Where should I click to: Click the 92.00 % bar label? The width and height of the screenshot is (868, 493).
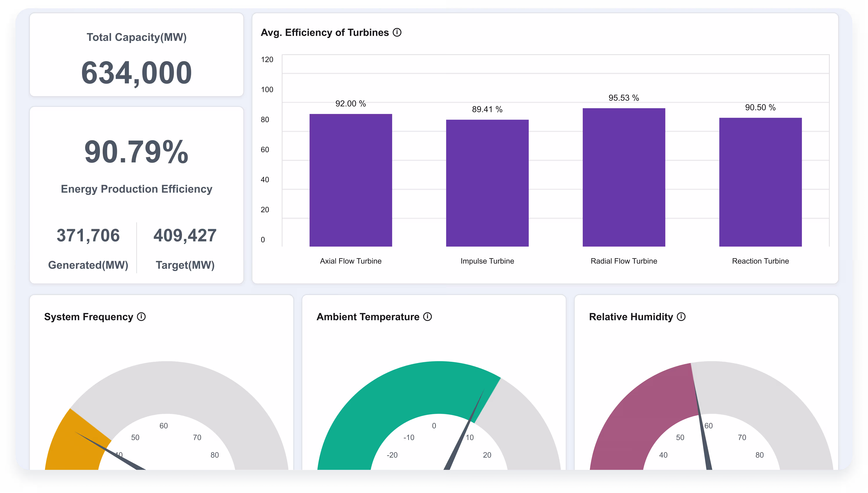(350, 104)
